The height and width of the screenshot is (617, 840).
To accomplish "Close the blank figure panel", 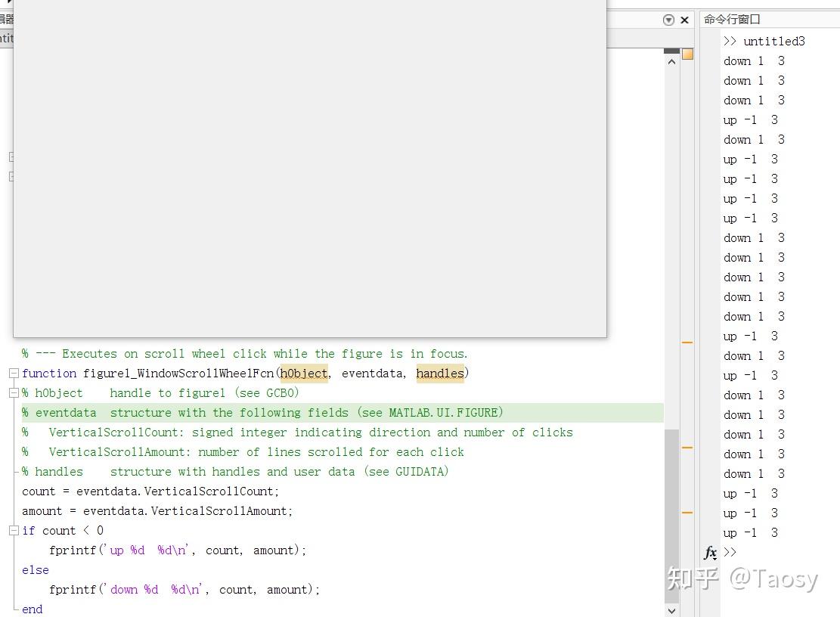I will pyautogui.click(x=684, y=20).
